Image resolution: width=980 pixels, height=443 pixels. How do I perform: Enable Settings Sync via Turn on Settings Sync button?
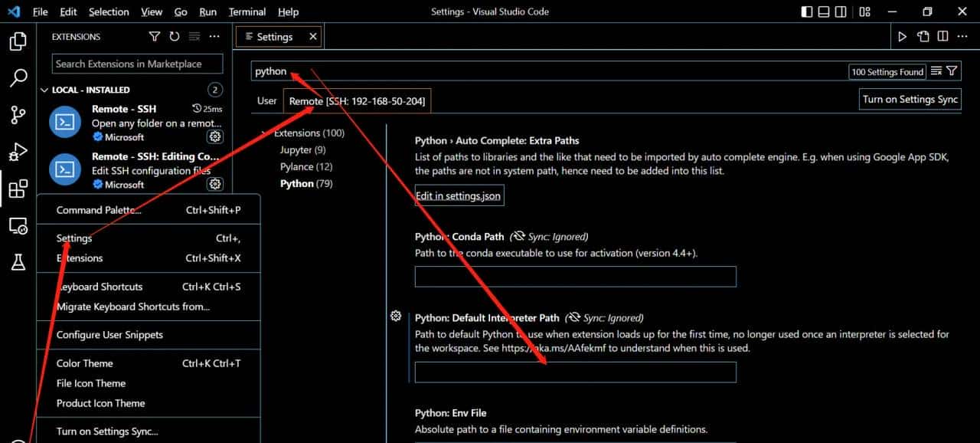click(910, 99)
